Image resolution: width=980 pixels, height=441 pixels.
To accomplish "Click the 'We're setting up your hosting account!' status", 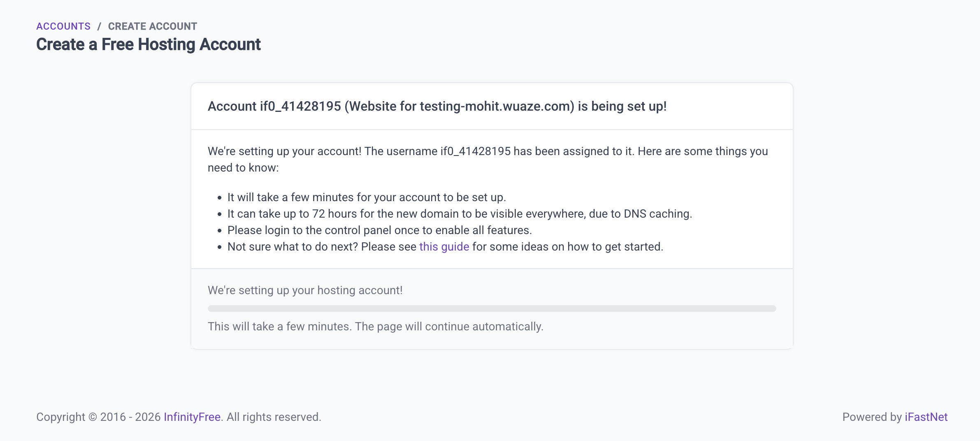I will coord(305,290).
